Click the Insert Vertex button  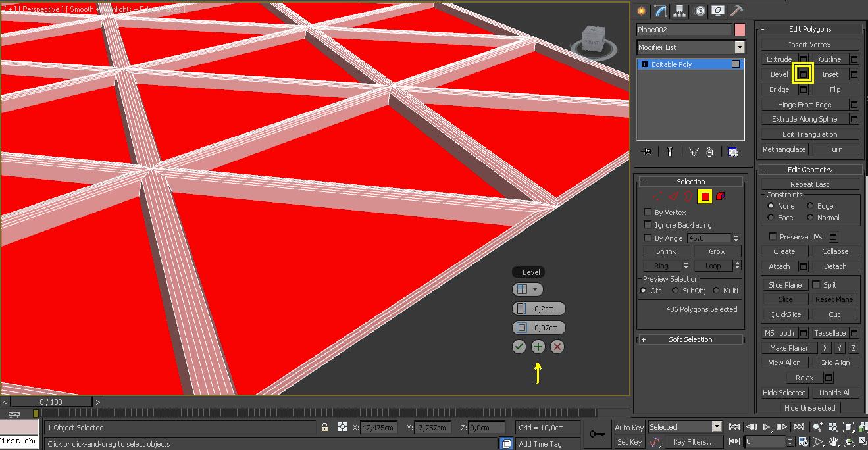809,45
